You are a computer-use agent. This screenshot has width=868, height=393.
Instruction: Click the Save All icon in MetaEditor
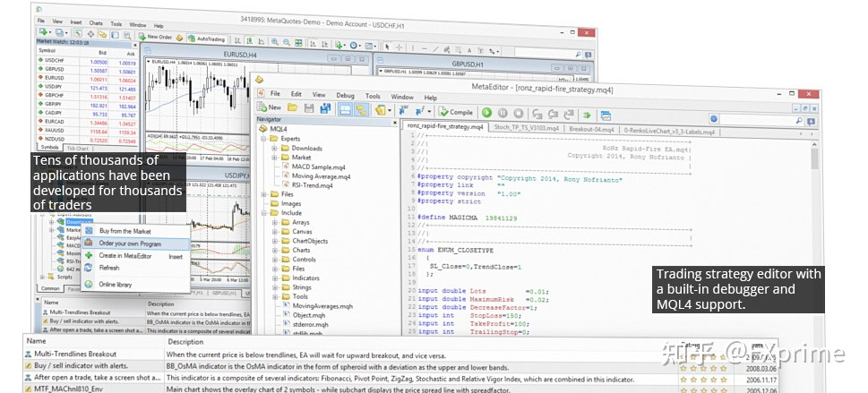[325, 108]
